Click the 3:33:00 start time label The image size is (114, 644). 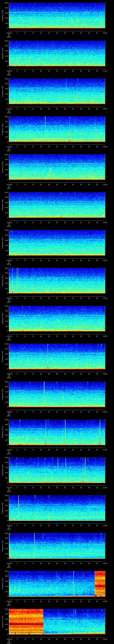point(9,184)
